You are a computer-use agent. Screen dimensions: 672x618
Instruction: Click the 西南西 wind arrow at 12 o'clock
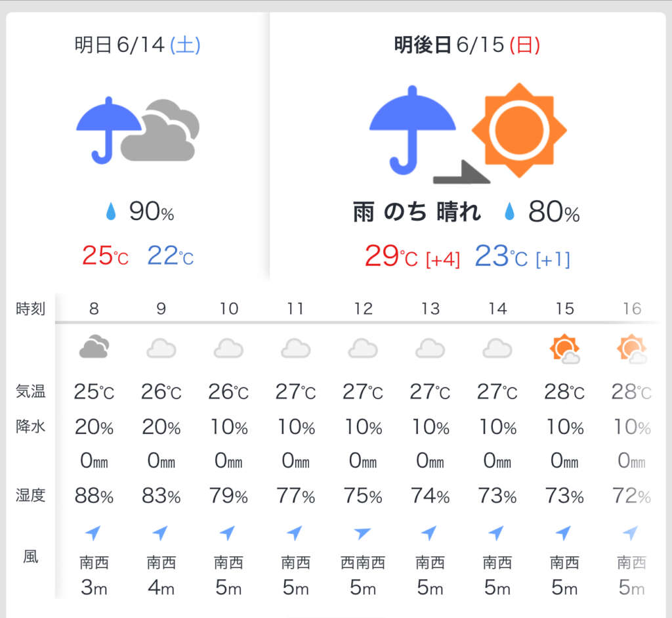pos(362,533)
